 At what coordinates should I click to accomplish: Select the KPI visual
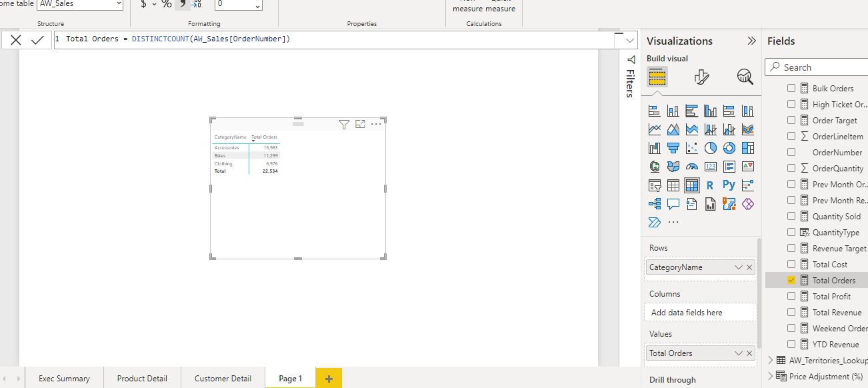point(748,167)
